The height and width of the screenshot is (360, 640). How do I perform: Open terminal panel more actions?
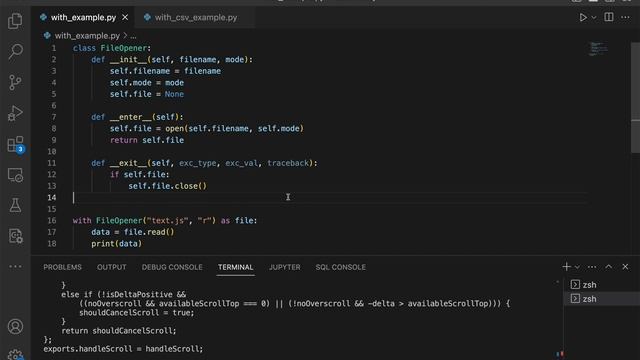(x=592, y=267)
